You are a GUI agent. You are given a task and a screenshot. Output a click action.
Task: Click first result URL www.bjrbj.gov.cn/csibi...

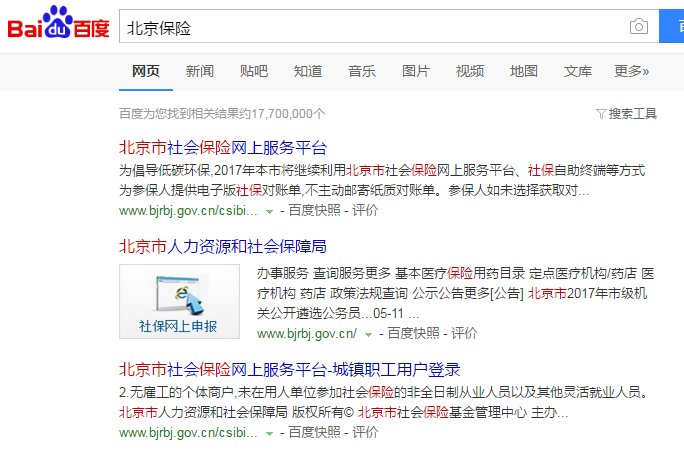pyautogui.click(x=188, y=211)
